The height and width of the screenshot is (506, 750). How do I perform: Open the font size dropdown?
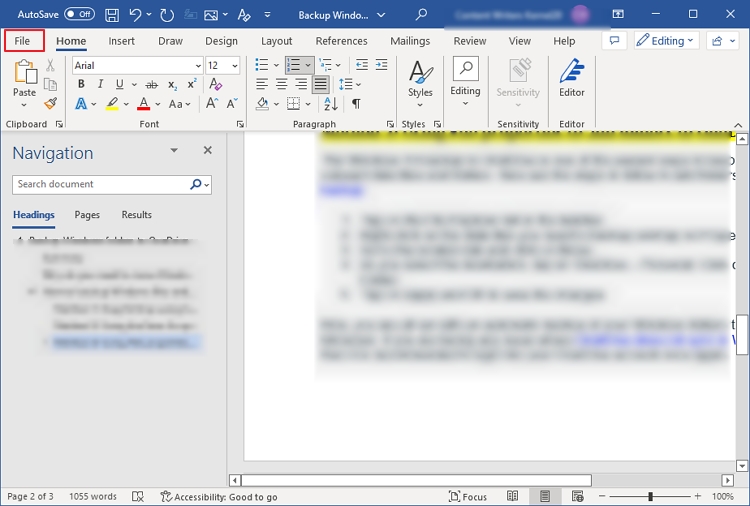[x=234, y=66]
